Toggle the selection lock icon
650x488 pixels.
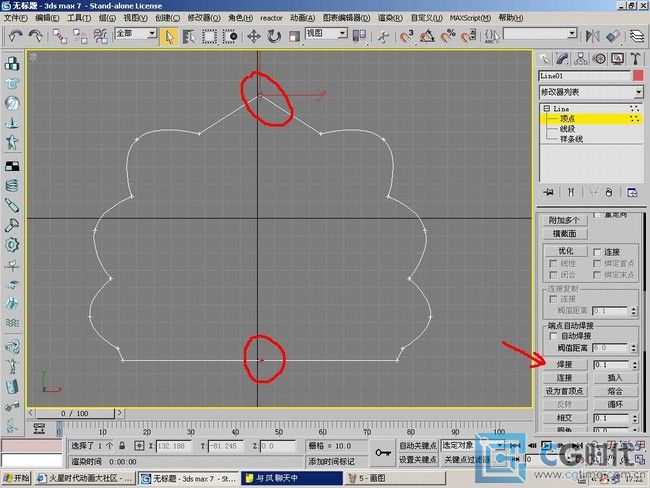(122, 446)
